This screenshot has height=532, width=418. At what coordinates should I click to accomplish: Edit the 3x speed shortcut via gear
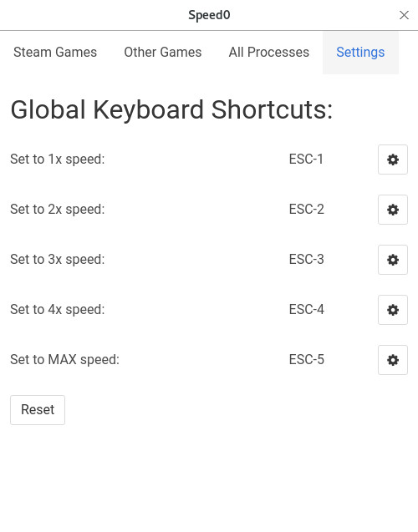tap(393, 260)
